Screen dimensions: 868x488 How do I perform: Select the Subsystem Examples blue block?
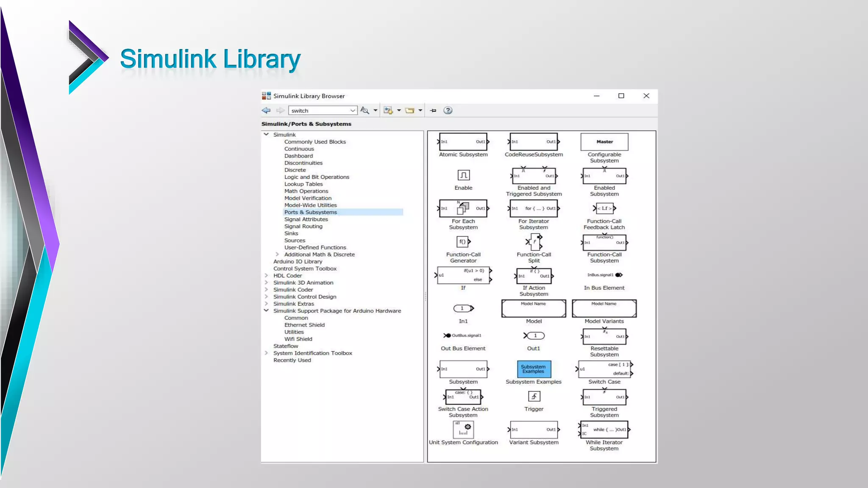534,369
